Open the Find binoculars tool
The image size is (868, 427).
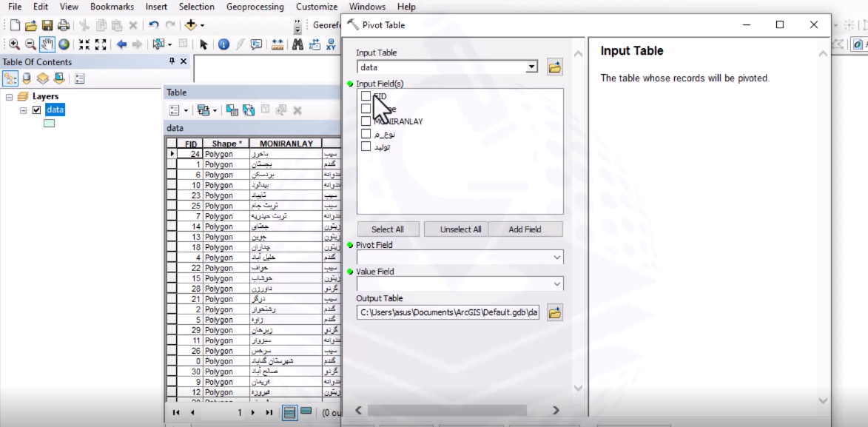coord(297,44)
